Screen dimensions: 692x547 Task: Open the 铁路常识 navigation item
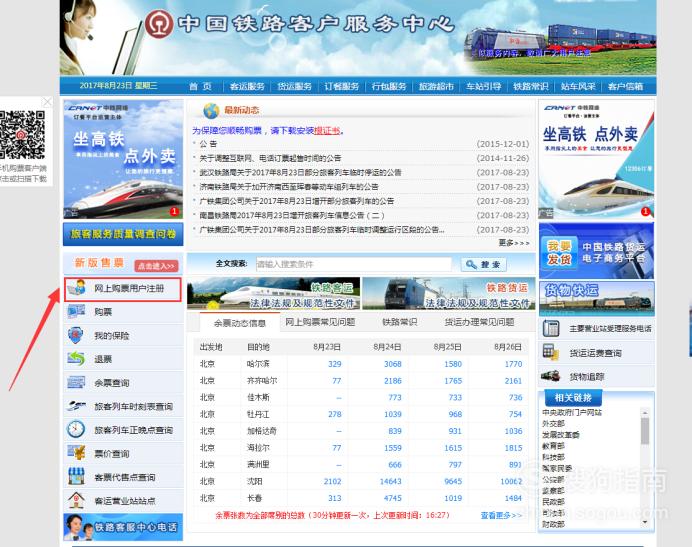(x=531, y=86)
